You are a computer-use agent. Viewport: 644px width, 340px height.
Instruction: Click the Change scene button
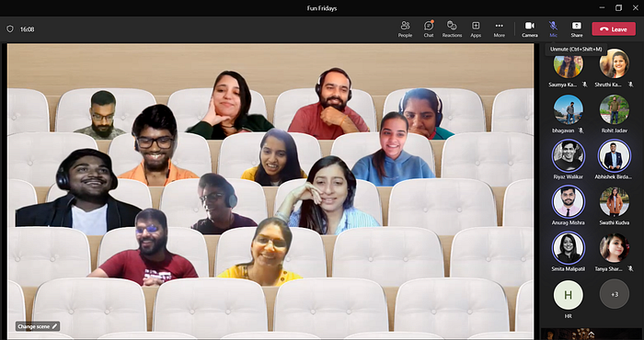click(38, 326)
